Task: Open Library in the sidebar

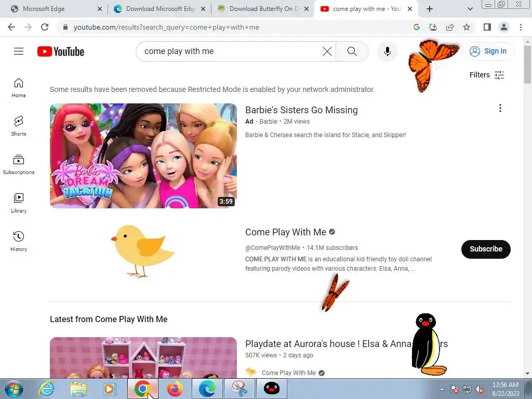Action: [x=19, y=203]
